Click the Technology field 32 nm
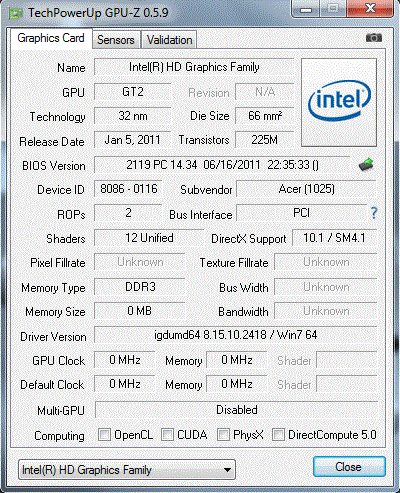This screenshot has height=493, width=400. pos(133,116)
